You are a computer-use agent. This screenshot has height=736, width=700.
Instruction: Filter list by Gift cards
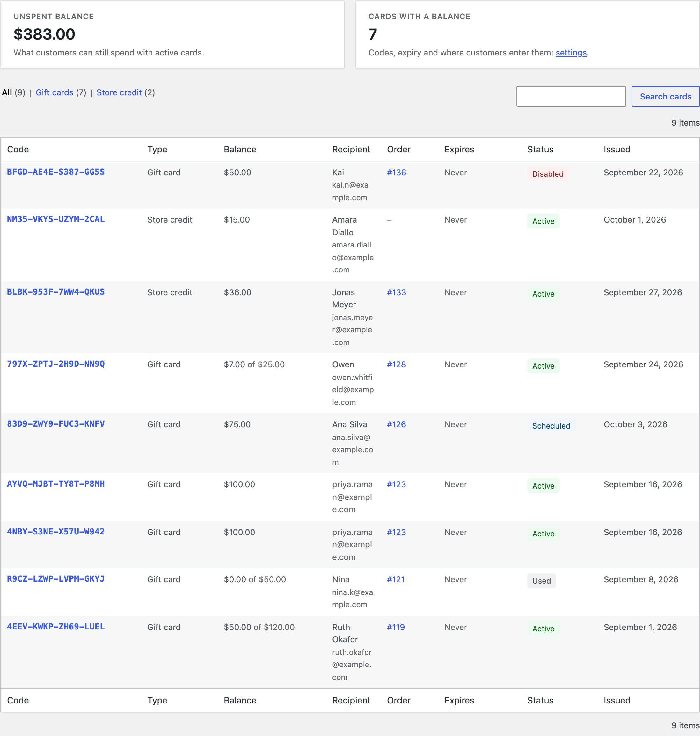pos(55,92)
